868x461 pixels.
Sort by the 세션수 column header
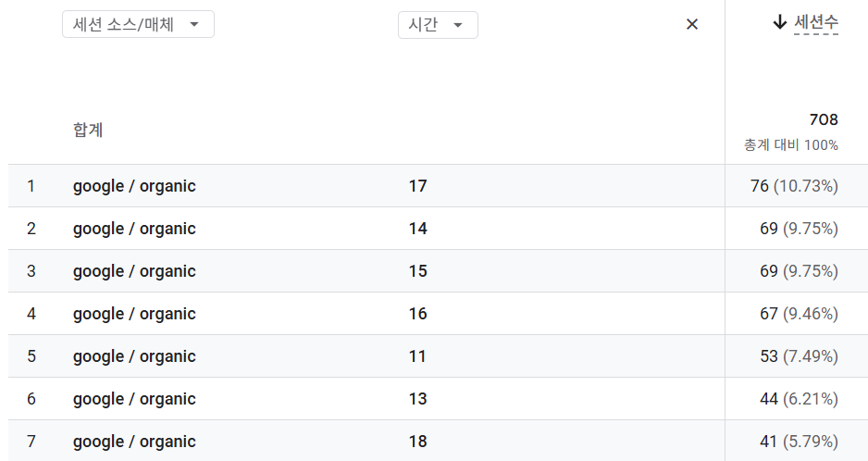815,23
